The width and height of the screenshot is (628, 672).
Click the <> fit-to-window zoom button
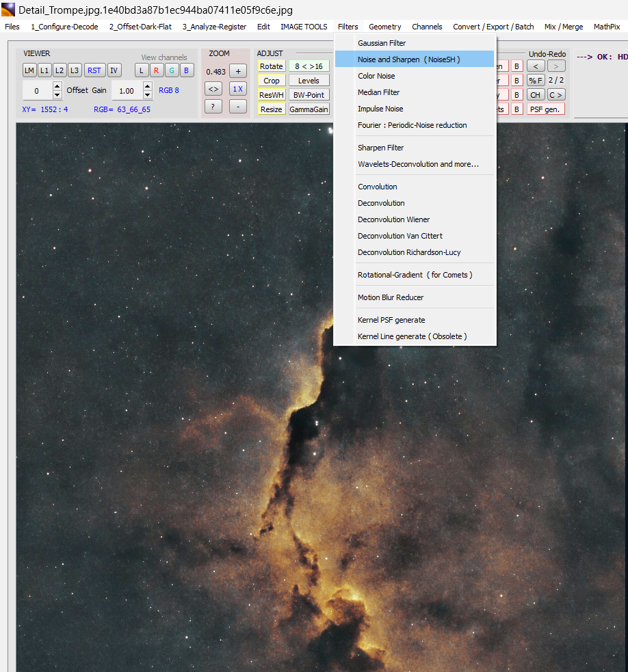[x=213, y=89]
